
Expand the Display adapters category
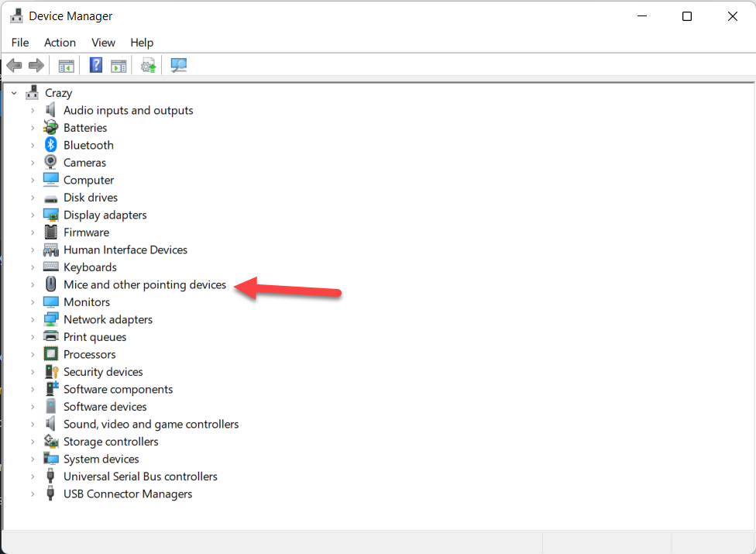(x=33, y=215)
